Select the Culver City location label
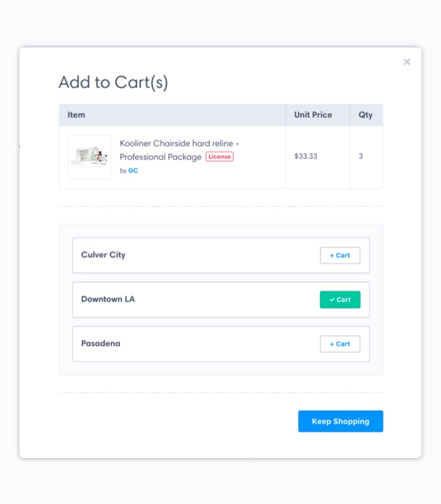441x504 pixels. pyautogui.click(x=103, y=255)
